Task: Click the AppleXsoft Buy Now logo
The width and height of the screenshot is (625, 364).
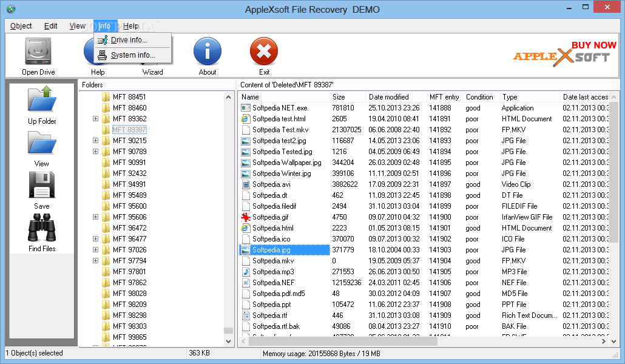Action: point(564,54)
